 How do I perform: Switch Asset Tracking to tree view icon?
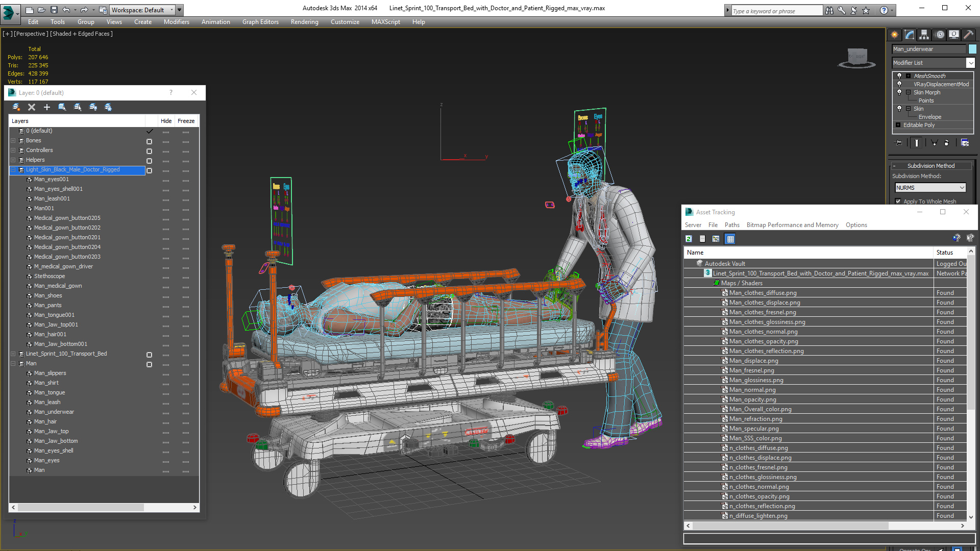[x=716, y=239]
